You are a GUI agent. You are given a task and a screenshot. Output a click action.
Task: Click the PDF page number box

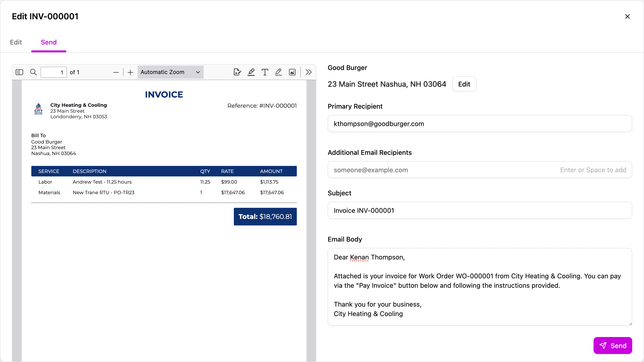point(54,73)
